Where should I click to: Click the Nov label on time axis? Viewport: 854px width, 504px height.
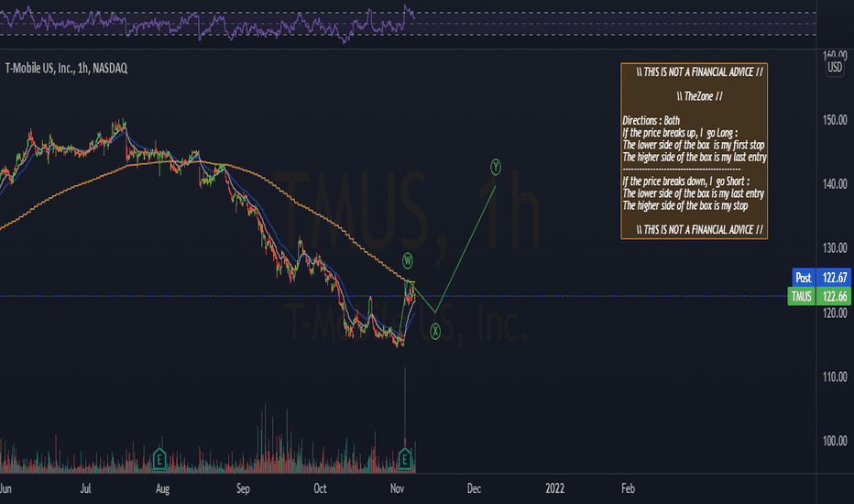[x=397, y=488]
